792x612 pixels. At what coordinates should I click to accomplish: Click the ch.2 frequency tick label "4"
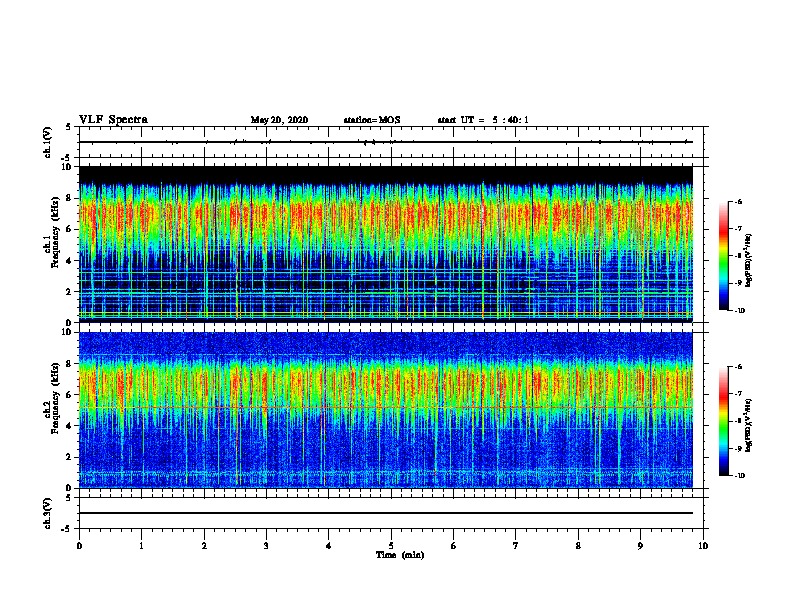(x=70, y=426)
